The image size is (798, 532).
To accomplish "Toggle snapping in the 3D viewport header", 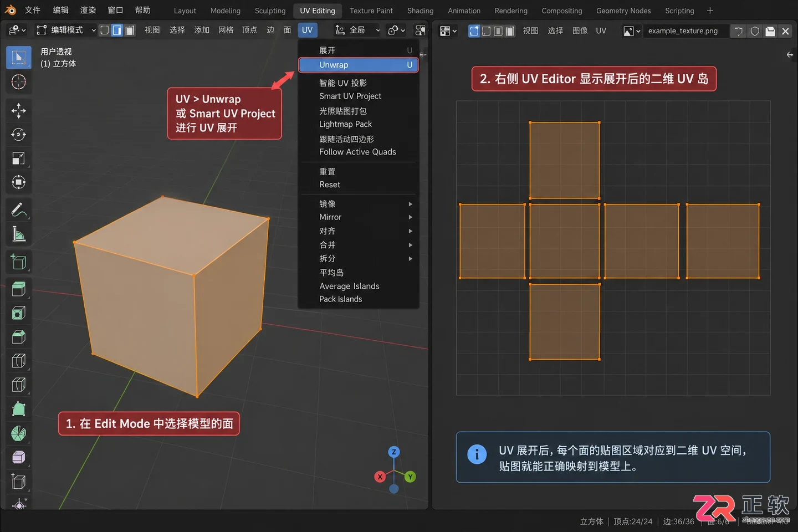I will click(421, 30).
